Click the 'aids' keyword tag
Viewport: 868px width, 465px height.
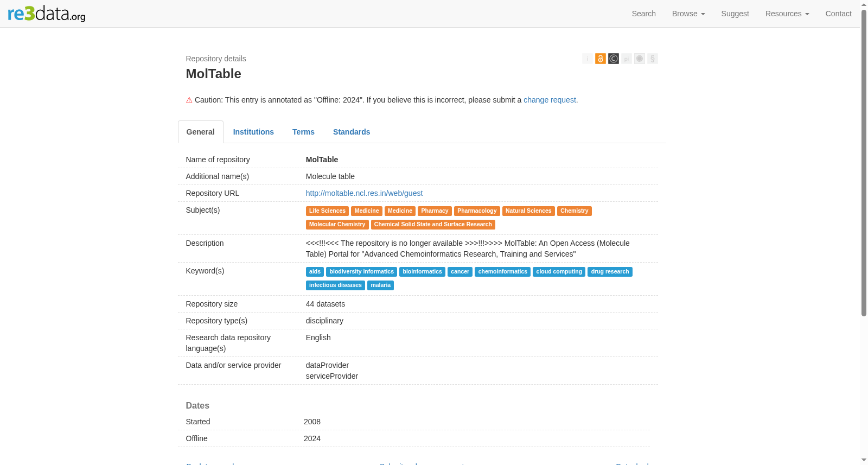[x=315, y=272]
